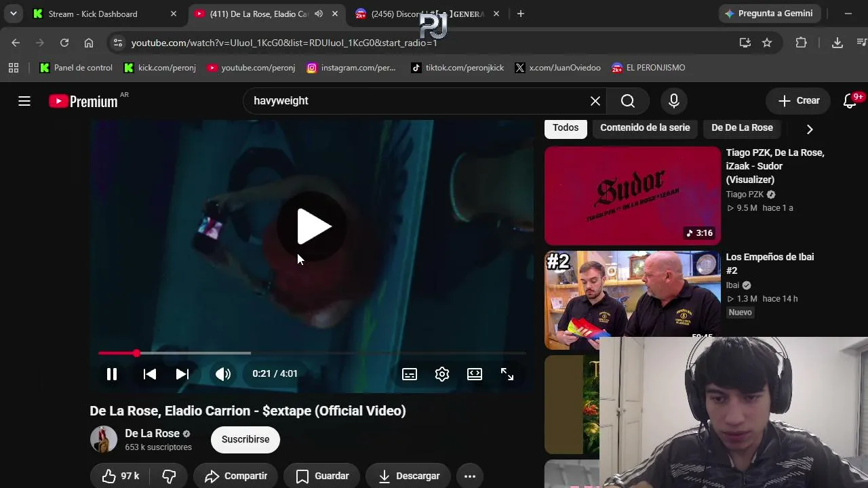Viewport: 868px width, 488px height.
Task: Go back in browser history
Action: tap(16, 43)
